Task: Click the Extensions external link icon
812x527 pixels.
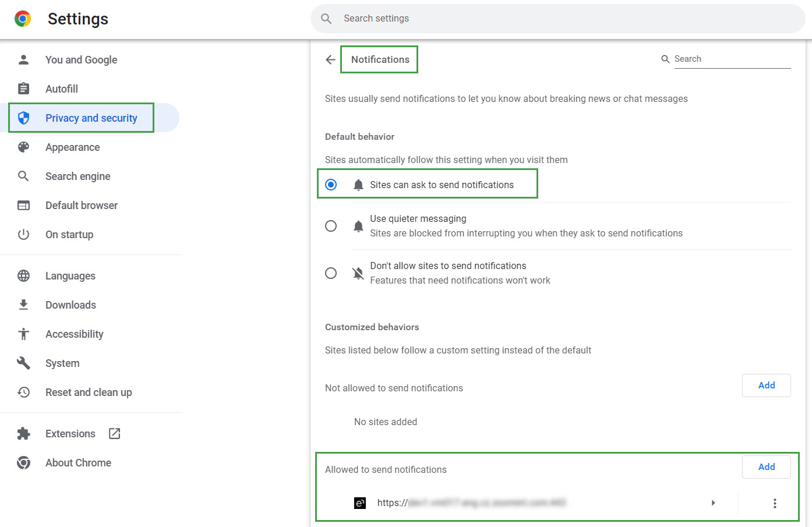Action: [x=115, y=433]
